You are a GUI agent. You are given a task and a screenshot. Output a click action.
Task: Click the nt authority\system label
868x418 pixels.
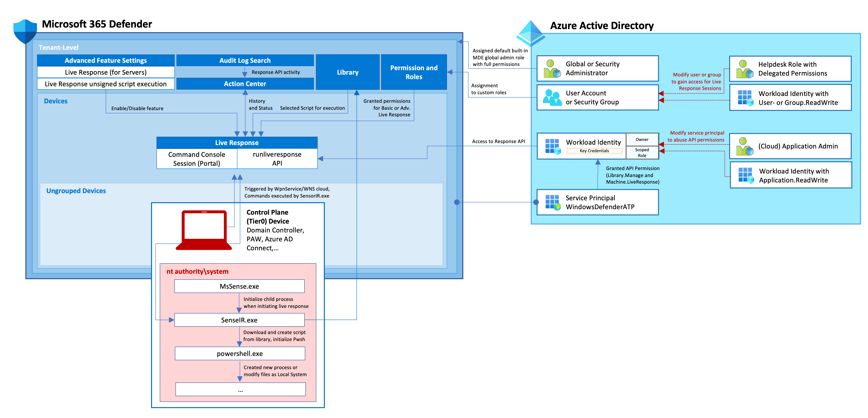pos(197,271)
